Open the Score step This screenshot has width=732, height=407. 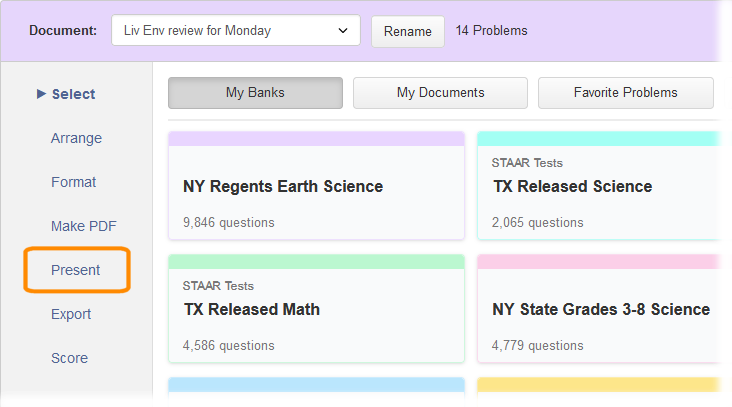click(x=70, y=358)
